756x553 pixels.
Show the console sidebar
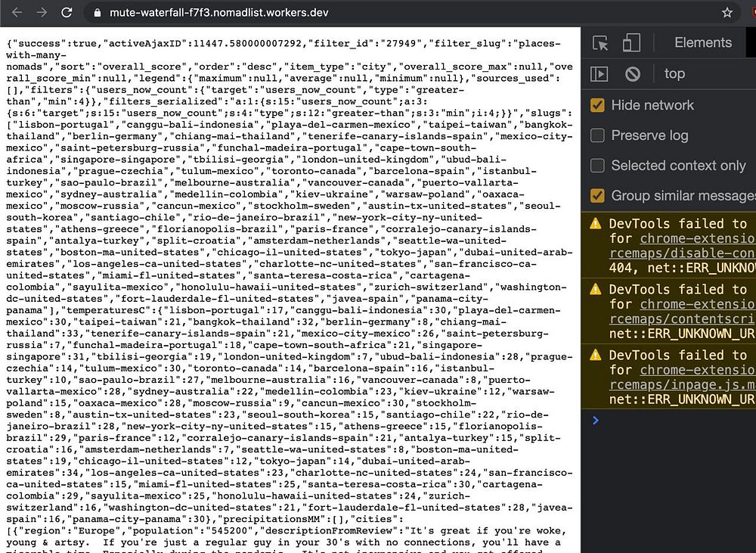(599, 74)
